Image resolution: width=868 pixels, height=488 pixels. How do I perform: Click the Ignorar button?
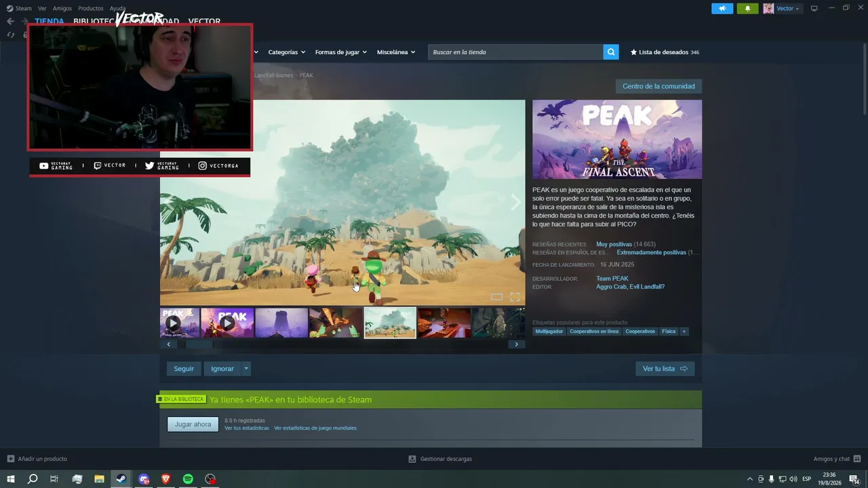[222, 369]
